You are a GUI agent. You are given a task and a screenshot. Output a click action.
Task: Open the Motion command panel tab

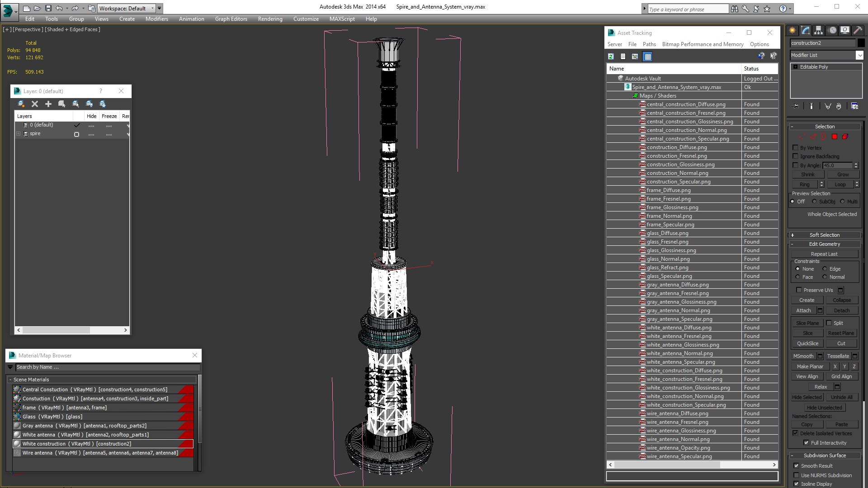click(832, 30)
